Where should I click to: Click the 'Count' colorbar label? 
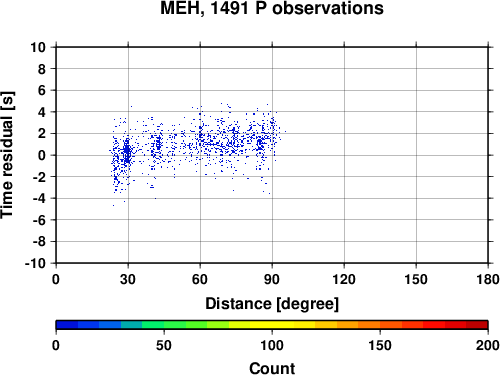tap(272, 368)
